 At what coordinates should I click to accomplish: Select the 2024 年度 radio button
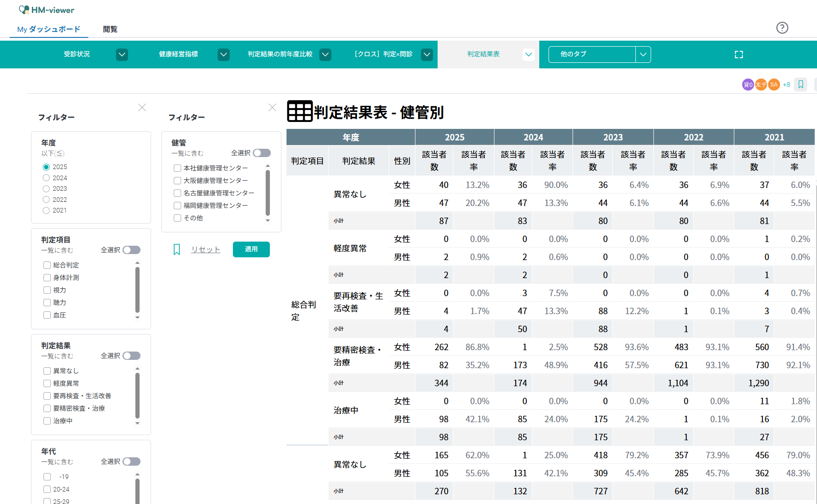pyautogui.click(x=46, y=178)
